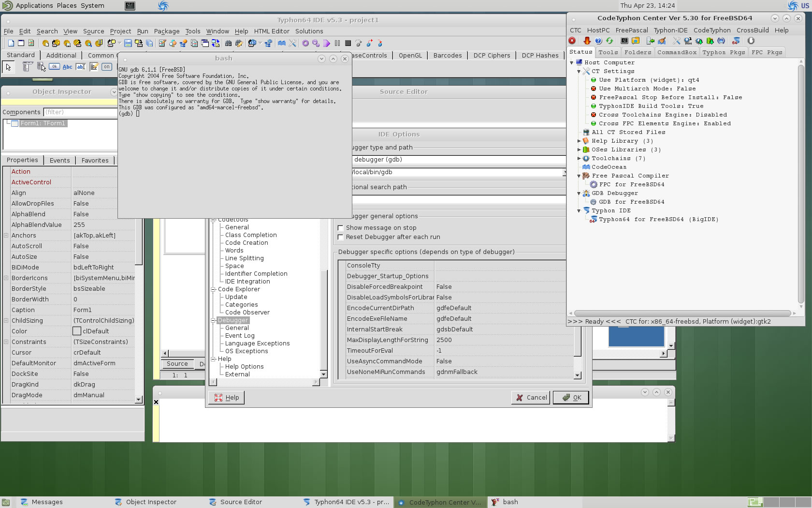Click the MaxDisplayLengthForString value 2500
The height and width of the screenshot is (508, 812).
point(504,340)
